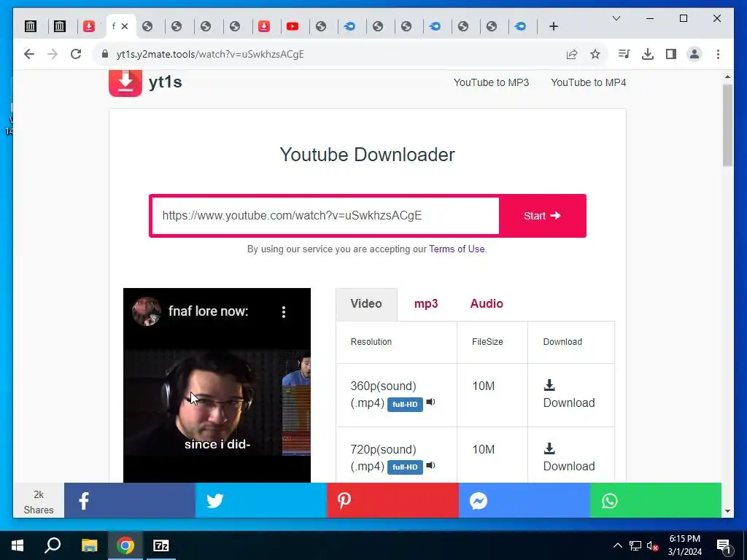Viewport: 747px width, 560px height.
Task: Bookmark this page with the star icon
Action: click(x=595, y=54)
